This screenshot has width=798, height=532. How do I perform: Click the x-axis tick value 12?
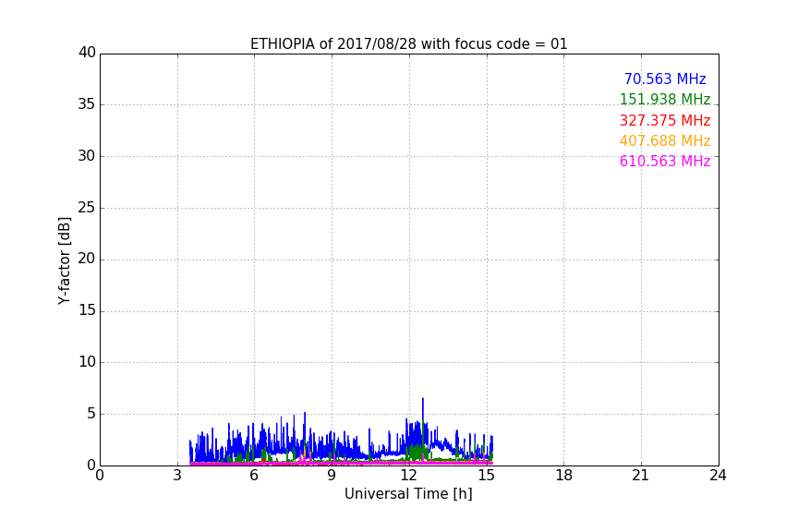[x=409, y=476]
